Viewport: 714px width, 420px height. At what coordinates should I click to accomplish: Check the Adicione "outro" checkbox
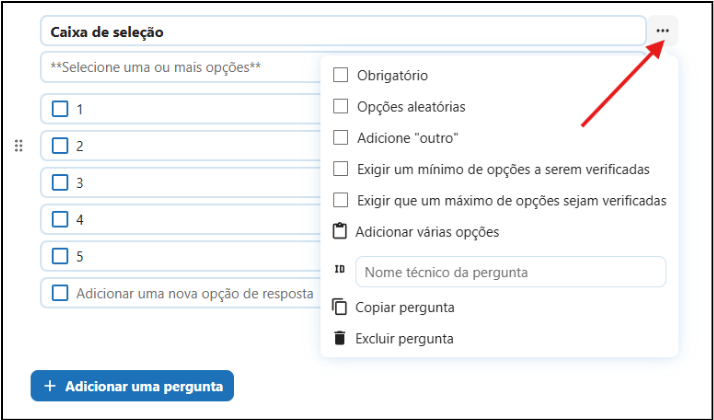[x=340, y=138]
